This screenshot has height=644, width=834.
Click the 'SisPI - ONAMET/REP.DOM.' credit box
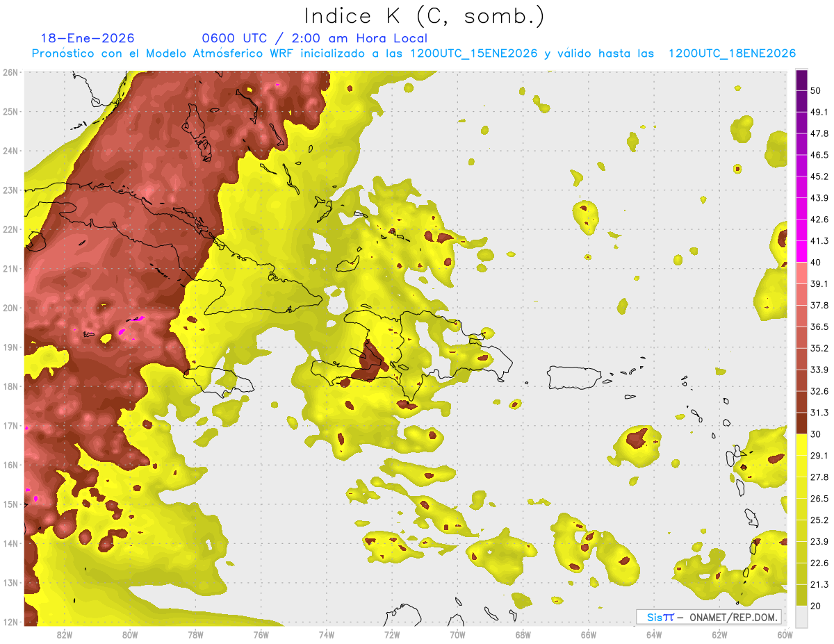(x=710, y=617)
